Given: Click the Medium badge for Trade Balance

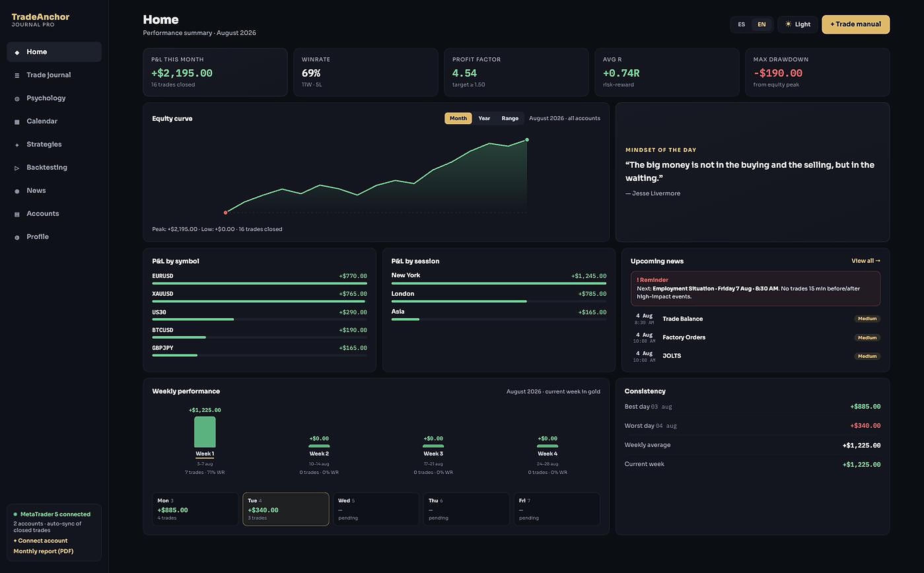Looking at the screenshot, I should tap(867, 319).
